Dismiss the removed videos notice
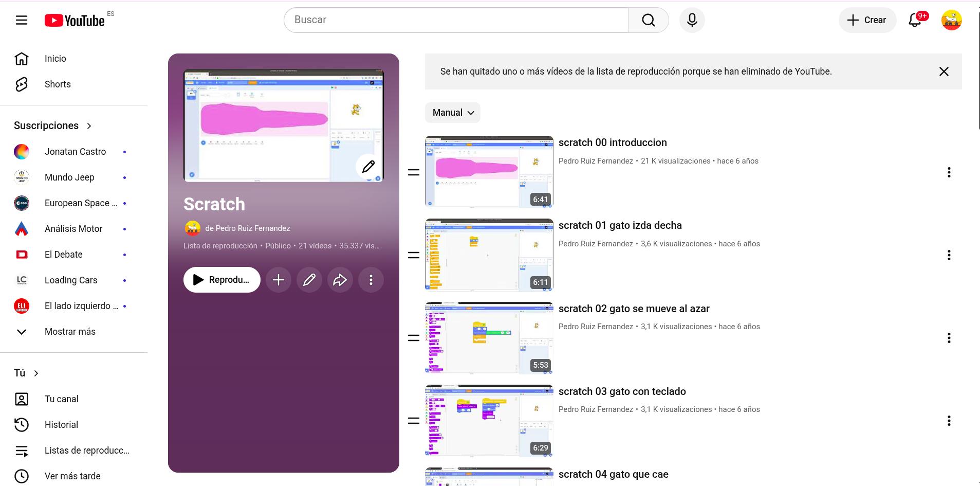 click(x=944, y=71)
